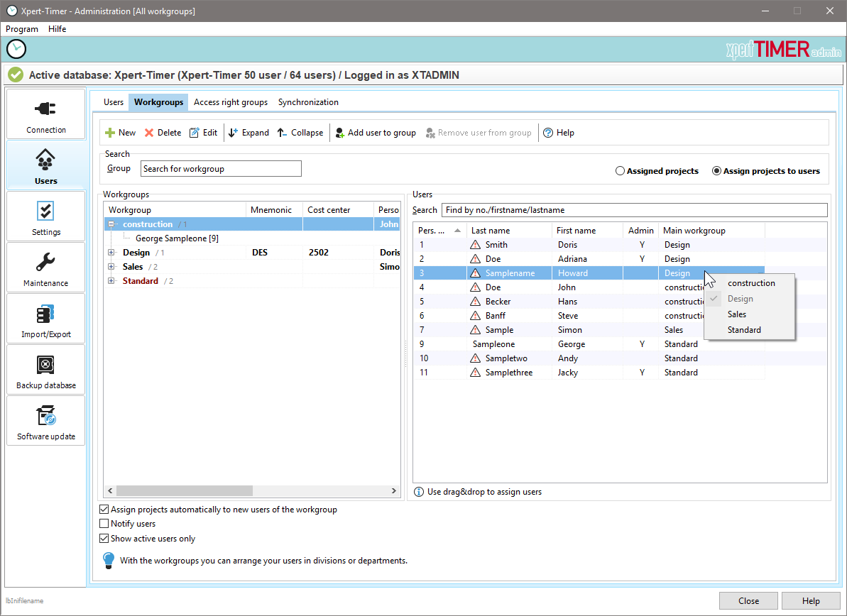
Task: Open the Connection section in sidebar
Action: (x=46, y=114)
